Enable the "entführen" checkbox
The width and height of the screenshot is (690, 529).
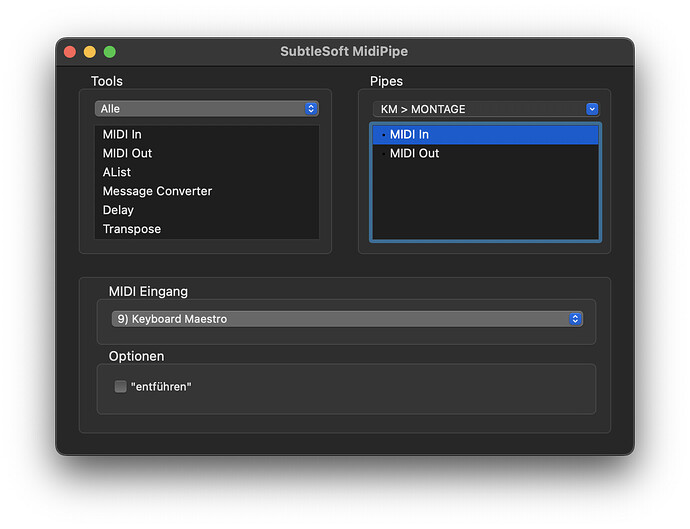[x=120, y=386]
